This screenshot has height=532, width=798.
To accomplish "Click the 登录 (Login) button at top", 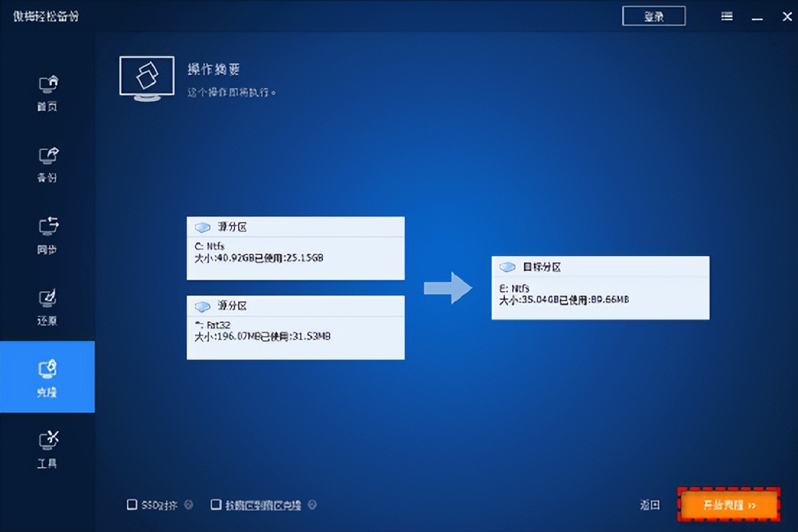I will [x=653, y=16].
